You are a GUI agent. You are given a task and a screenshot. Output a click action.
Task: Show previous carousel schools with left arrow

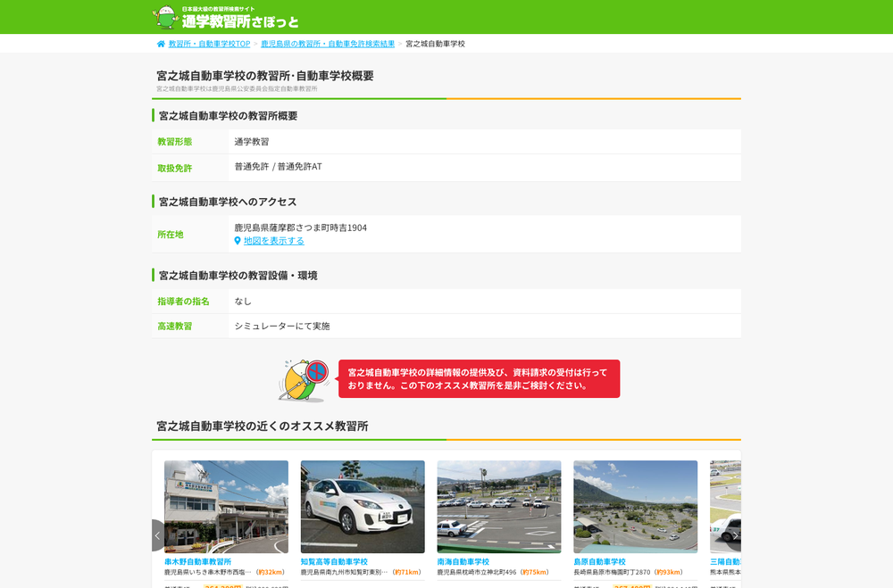158,535
